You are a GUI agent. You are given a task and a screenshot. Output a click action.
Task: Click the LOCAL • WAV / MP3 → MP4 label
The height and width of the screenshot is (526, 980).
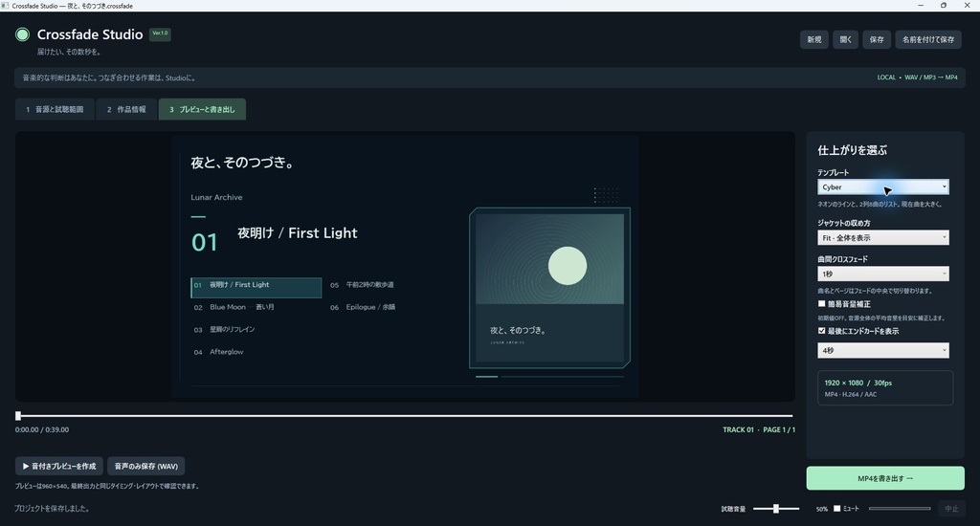point(917,77)
